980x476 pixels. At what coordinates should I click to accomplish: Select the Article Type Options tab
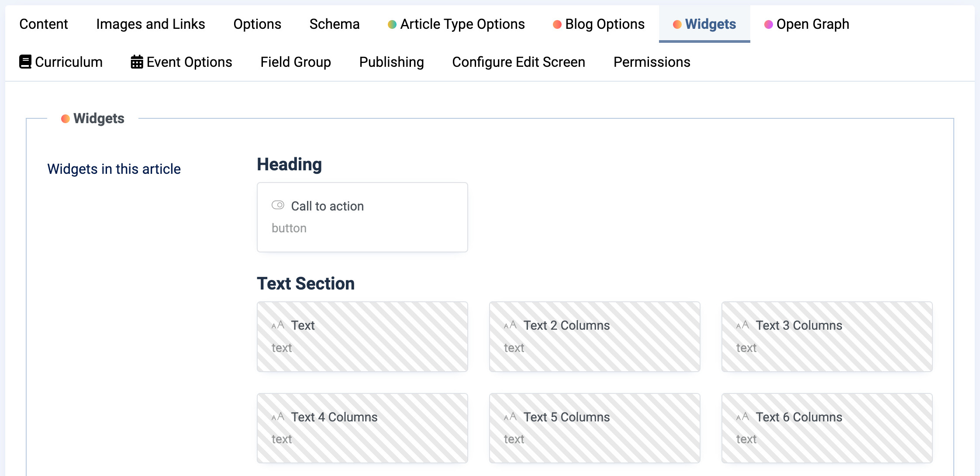(x=456, y=24)
